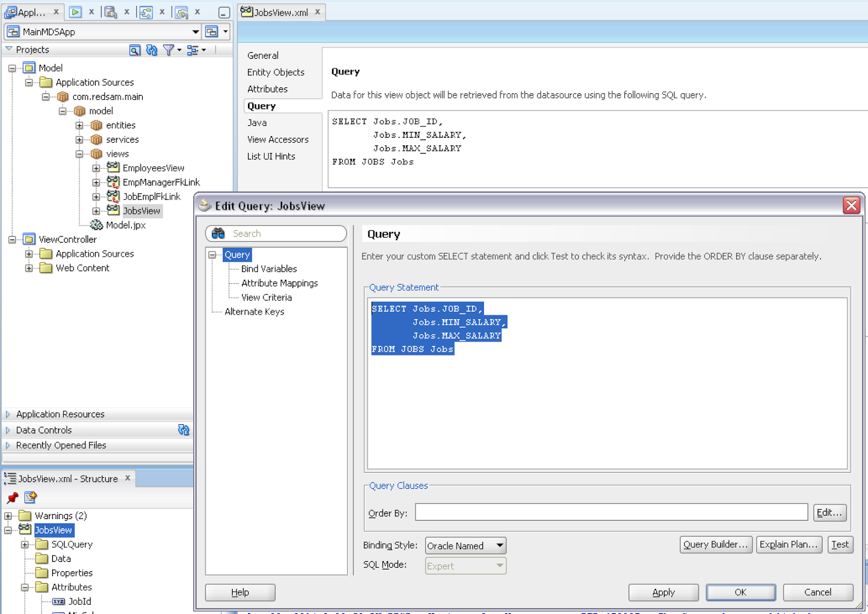Click the dialog Search field

click(276, 233)
